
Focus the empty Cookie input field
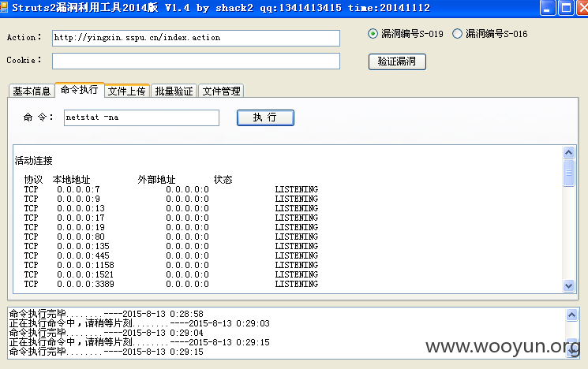click(196, 61)
